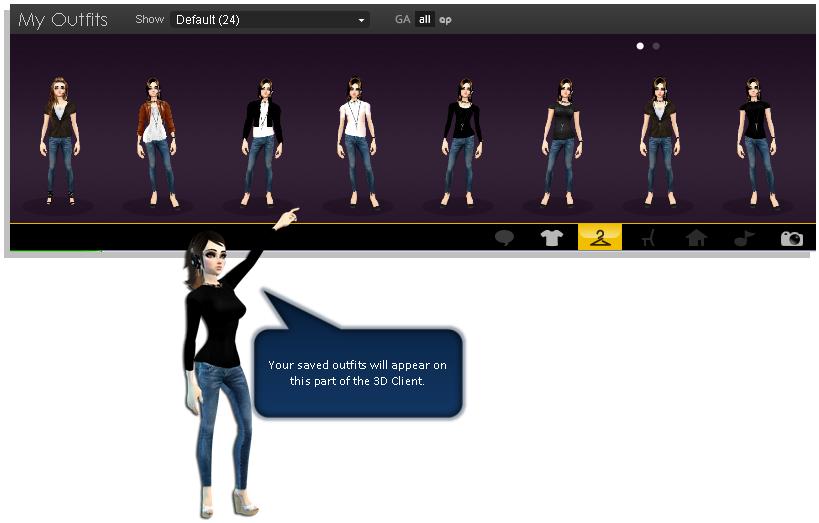Open the chair furniture icon
Image resolution: width=819 pixels, height=523 pixels.
click(648, 238)
